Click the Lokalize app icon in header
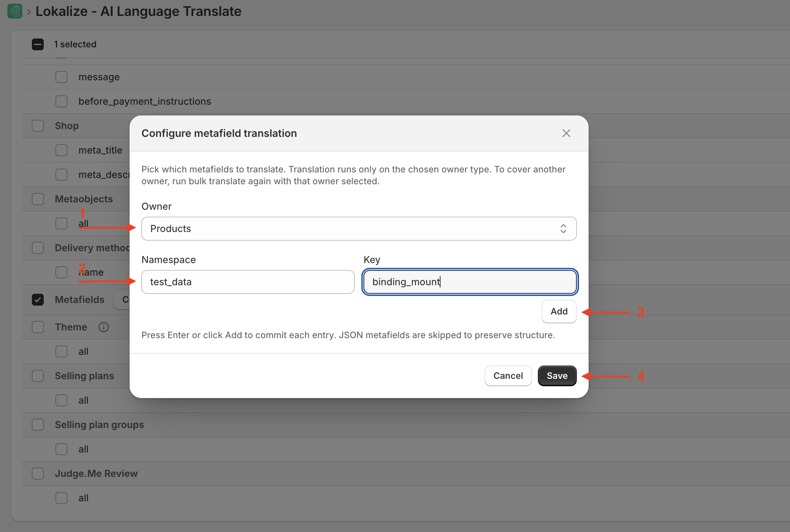 pos(15,11)
